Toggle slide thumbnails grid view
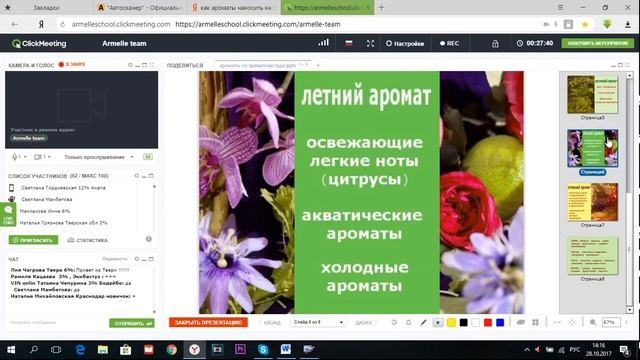This screenshot has height=360, width=640. (x=536, y=322)
